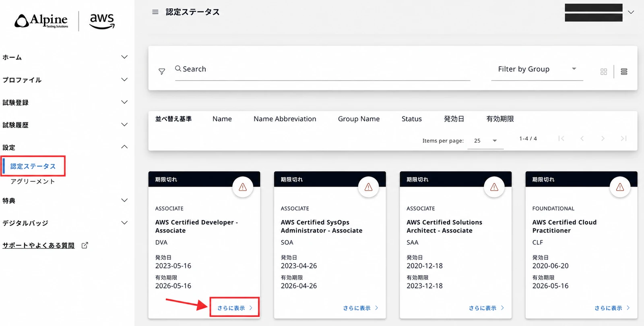
Task: Go to the first page of results
Action: [x=561, y=139]
